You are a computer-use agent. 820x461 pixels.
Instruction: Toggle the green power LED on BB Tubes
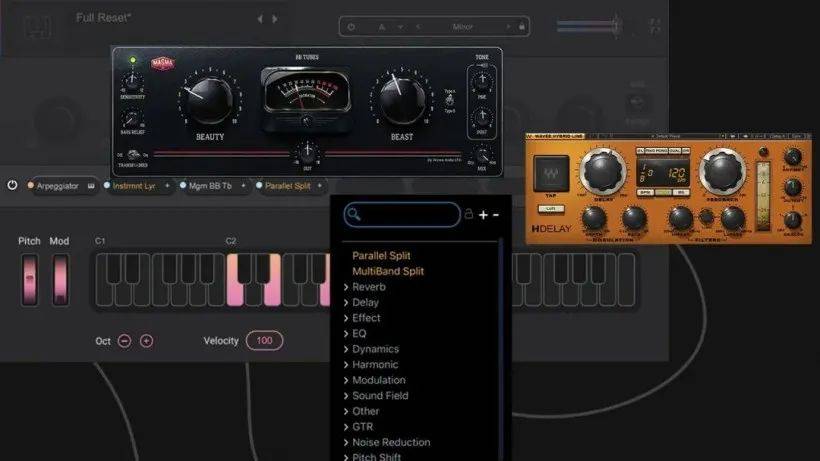(133, 61)
